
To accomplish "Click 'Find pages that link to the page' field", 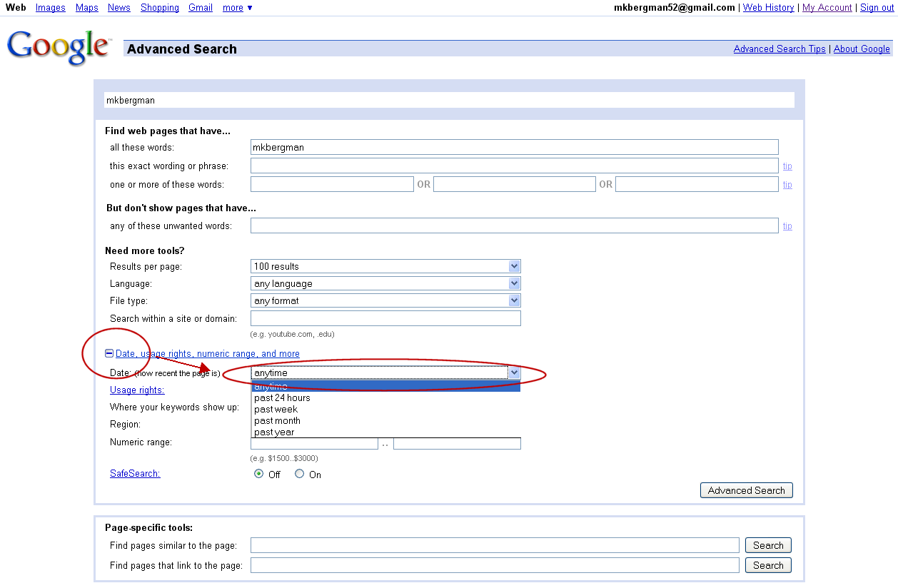I will click(495, 565).
